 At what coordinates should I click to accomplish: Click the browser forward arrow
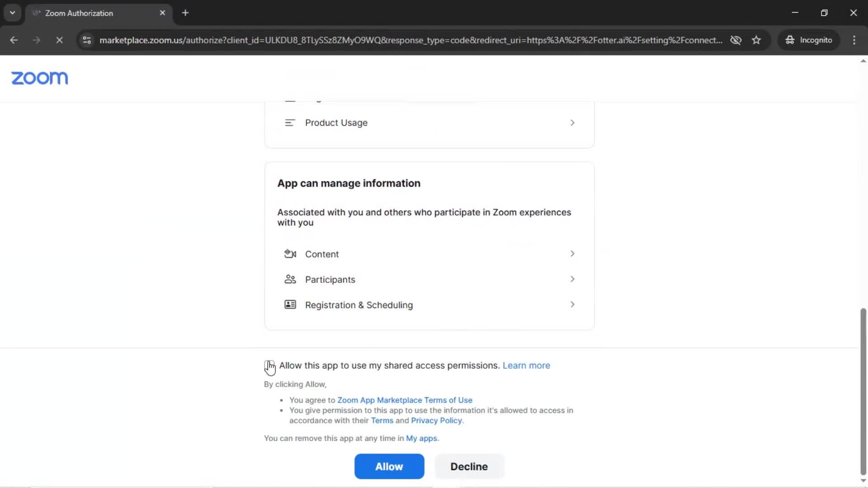(37, 40)
